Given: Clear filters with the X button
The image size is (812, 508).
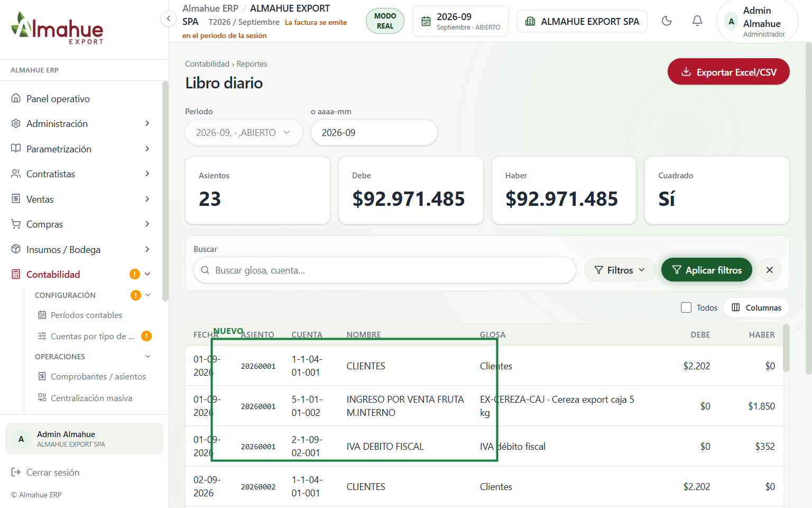Looking at the screenshot, I should [x=770, y=270].
